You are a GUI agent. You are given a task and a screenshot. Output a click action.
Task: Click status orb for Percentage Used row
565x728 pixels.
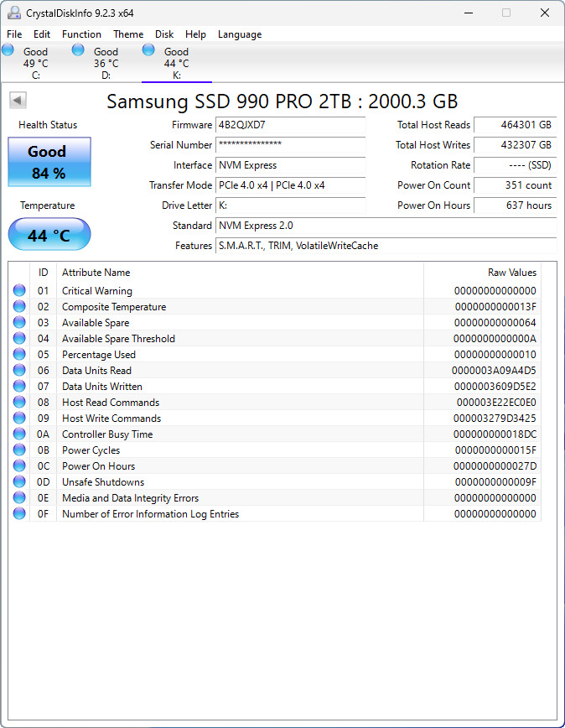click(19, 354)
